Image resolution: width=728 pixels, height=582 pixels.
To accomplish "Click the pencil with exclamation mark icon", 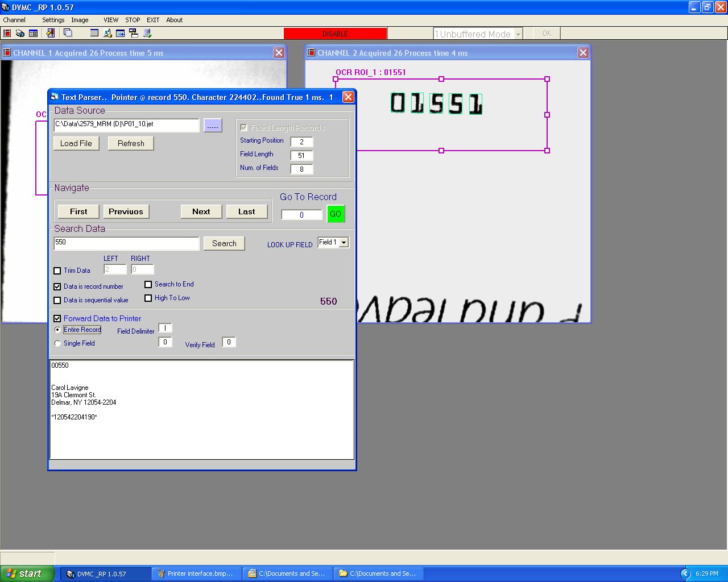I will pos(51,34).
